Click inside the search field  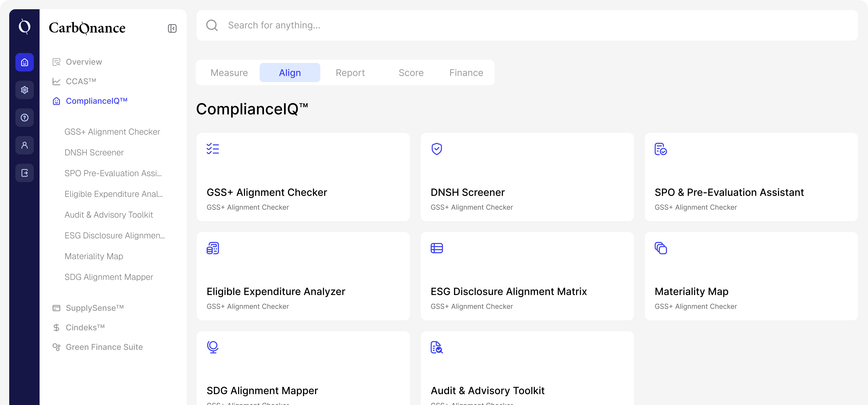click(404, 25)
